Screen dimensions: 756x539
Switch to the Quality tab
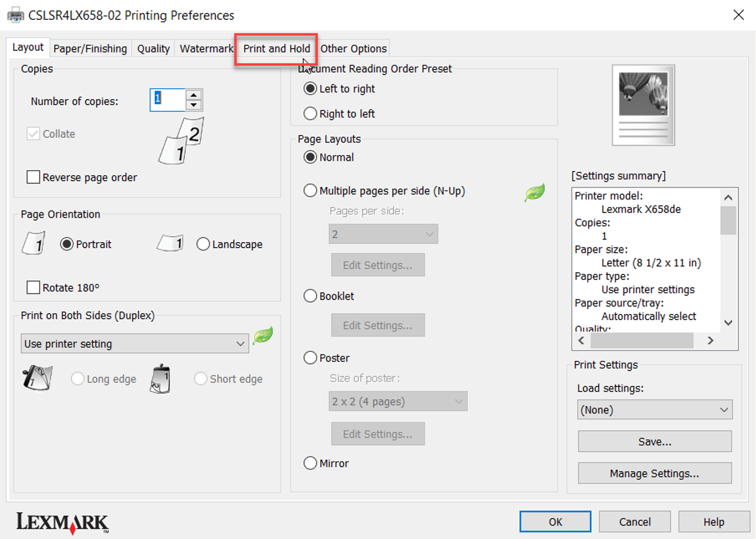tap(154, 49)
